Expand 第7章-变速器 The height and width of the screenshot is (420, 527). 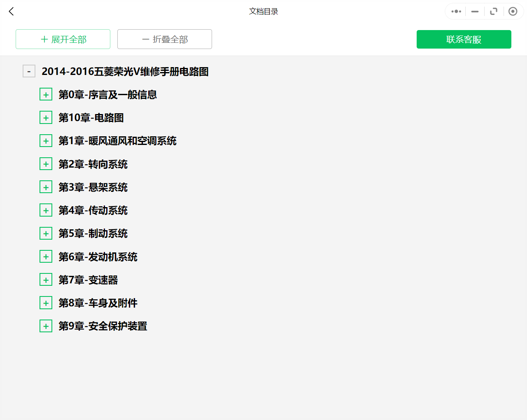coord(46,279)
